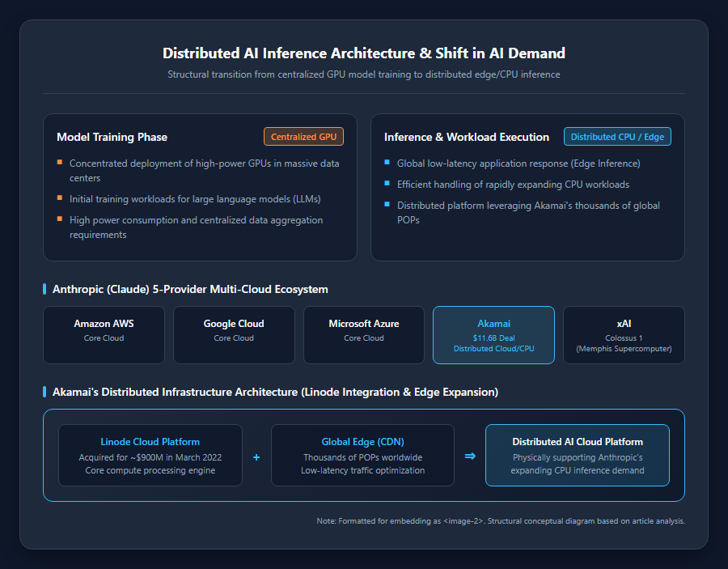Click the blue bar beside Akamai's Distributed Infrastructure heading

[x=44, y=392]
